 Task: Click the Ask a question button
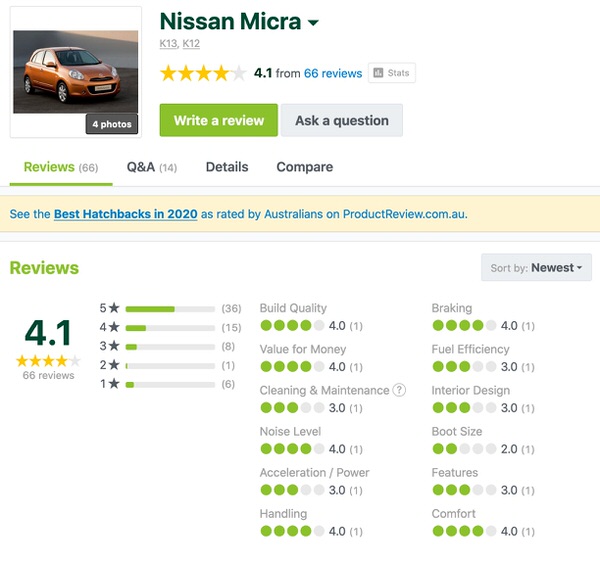point(342,120)
